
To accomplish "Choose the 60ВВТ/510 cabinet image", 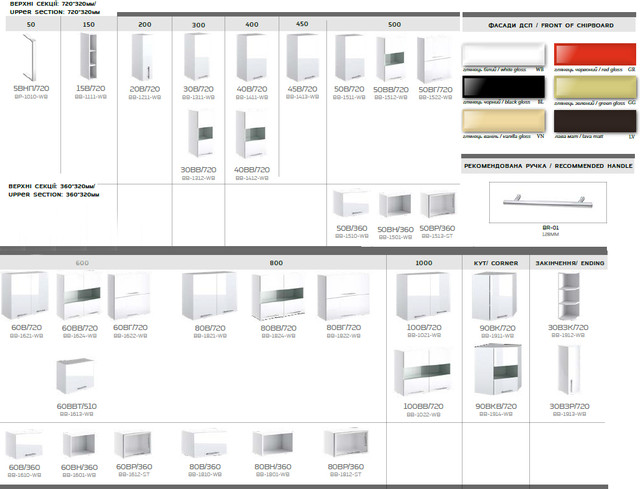I will [x=75, y=377].
